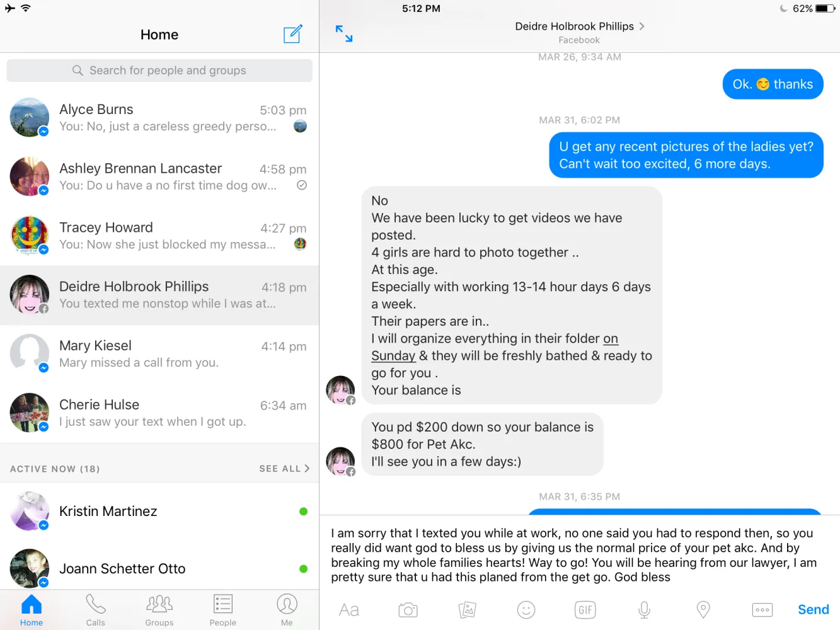This screenshot has width=840, height=630.
Task: Click the search for people and groups field
Action: 159,71
